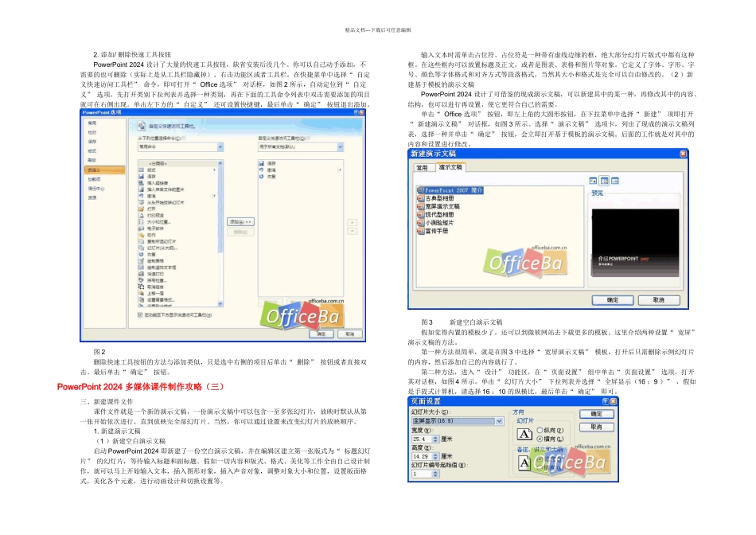Click the template preview thumbnail 介绍POWERPOINT
This screenshot has width=756, height=535.
635,243
